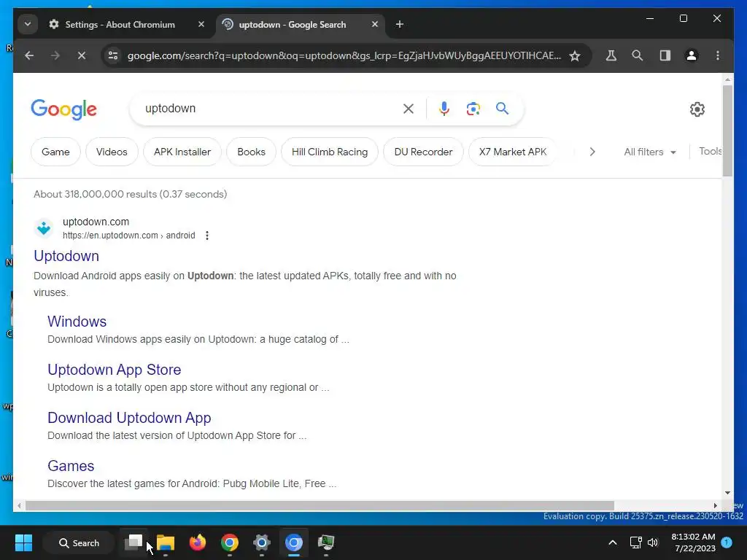Screen dimensions: 747x560
Task: Click the toolbar magnifier search icon
Action: coord(638,55)
